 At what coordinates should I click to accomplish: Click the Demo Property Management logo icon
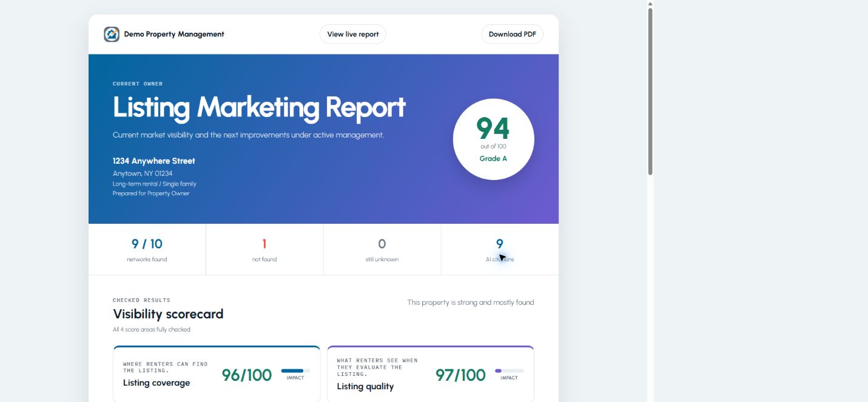[112, 35]
